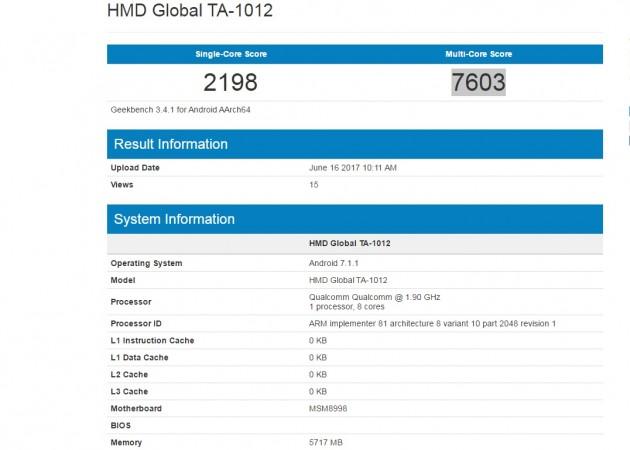Click the 1 processor, 8 cores text

point(347,307)
